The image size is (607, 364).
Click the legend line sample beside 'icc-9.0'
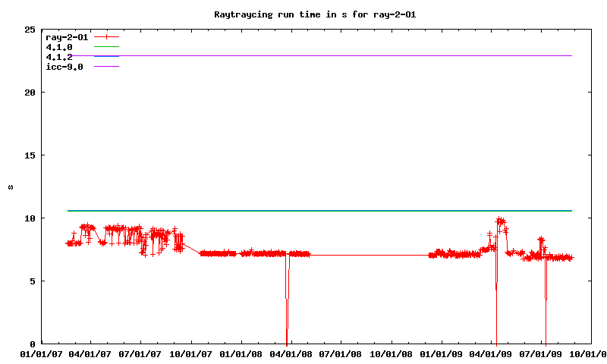[107, 67]
